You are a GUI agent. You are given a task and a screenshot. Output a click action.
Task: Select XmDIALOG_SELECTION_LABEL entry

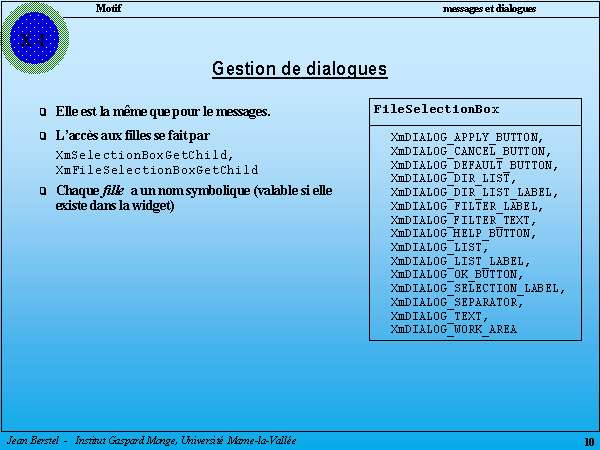coord(477,288)
